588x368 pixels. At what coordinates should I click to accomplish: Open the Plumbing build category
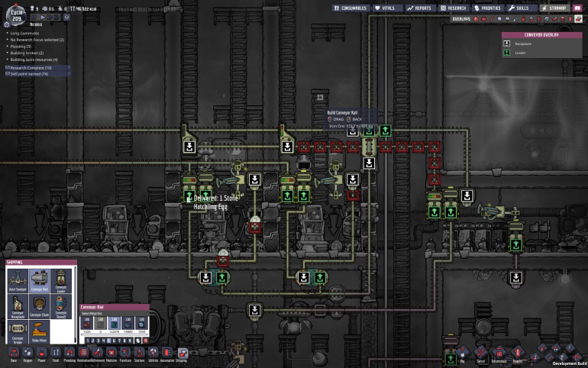click(69, 353)
